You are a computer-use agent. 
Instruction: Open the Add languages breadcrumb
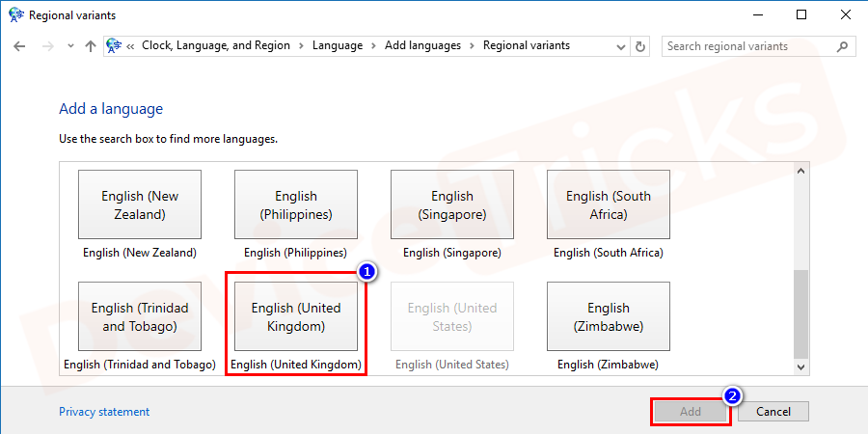pos(423,45)
